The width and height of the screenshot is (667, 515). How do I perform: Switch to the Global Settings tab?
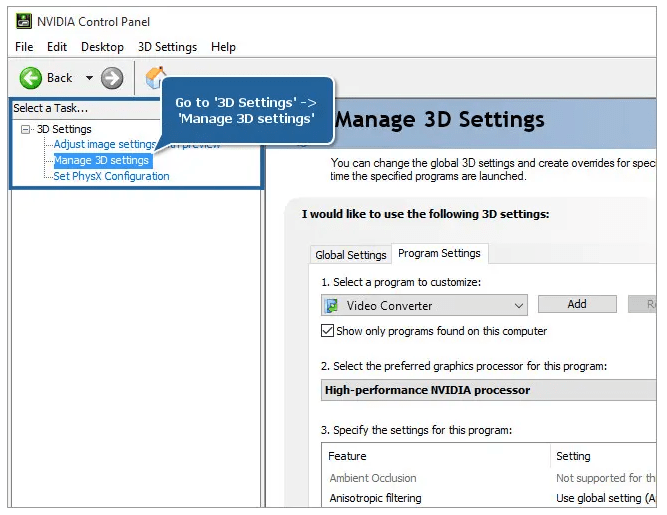click(x=351, y=255)
